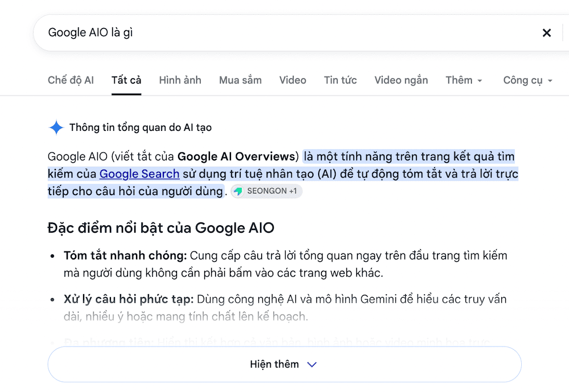The width and height of the screenshot is (569, 392).
Task: Click the 'Thông tin tổng quan do AI tạo' label
Action: 141,127
